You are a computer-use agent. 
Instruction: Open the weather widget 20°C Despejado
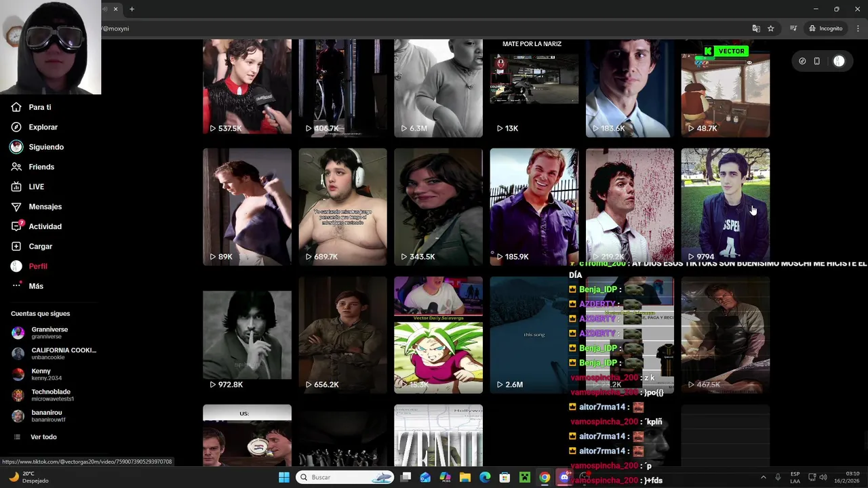pyautogui.click(x=27, y=477)
